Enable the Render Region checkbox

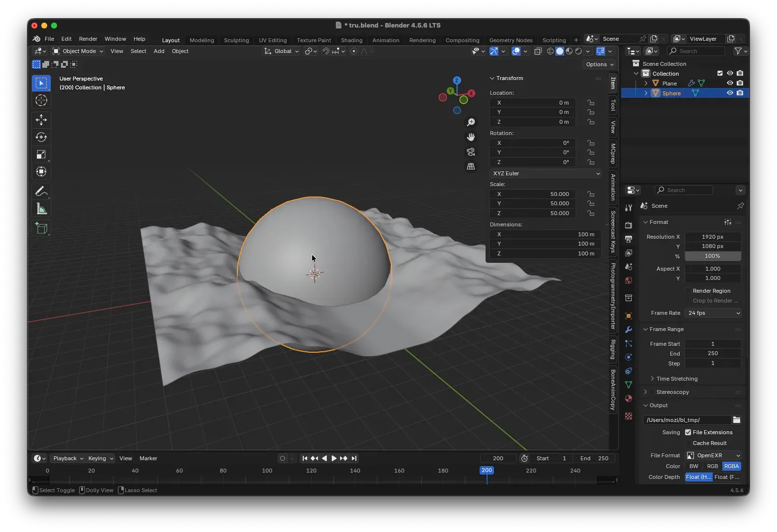(688, 291)
